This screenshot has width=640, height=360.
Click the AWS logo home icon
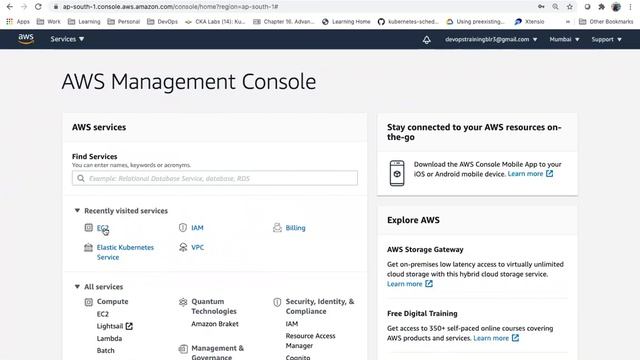point(26,39)
